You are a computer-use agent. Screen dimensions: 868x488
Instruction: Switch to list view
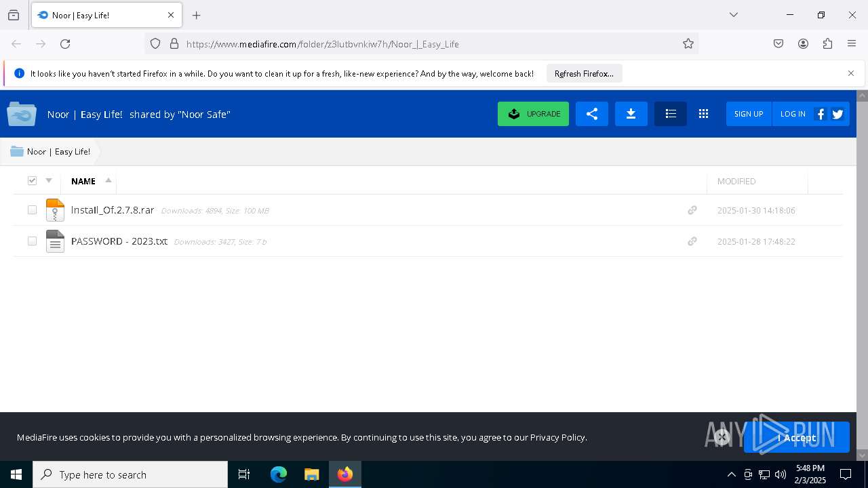pyautogui.click(x=671, y=114)
